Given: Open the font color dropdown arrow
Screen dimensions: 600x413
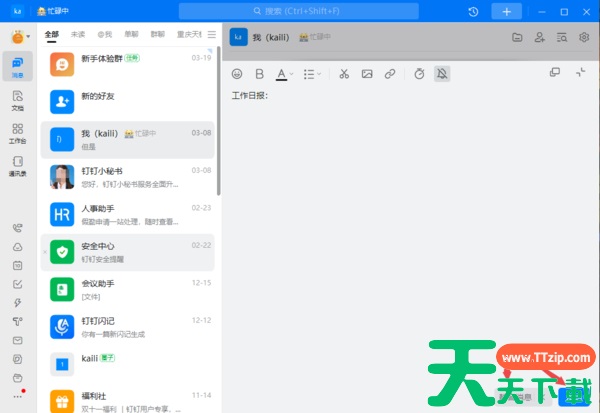Looking at the screenshot, I should coord(292,74).
